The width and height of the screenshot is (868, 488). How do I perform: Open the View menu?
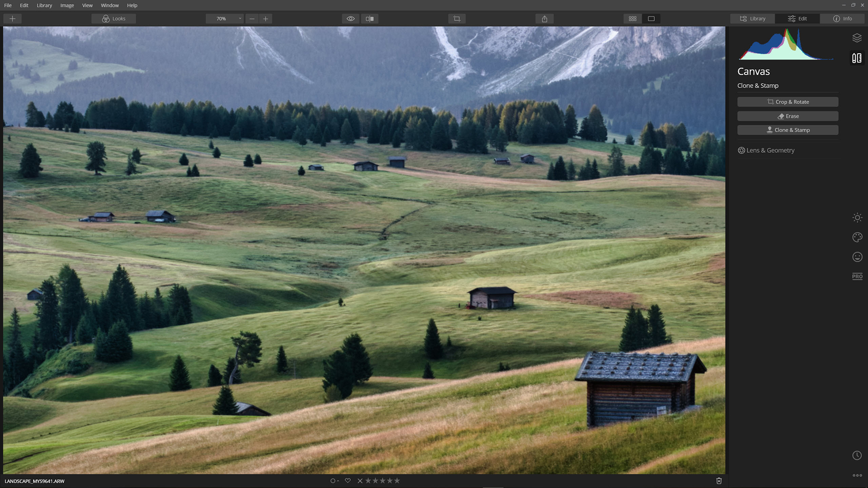pyautogui.click(x=87, y=5)
